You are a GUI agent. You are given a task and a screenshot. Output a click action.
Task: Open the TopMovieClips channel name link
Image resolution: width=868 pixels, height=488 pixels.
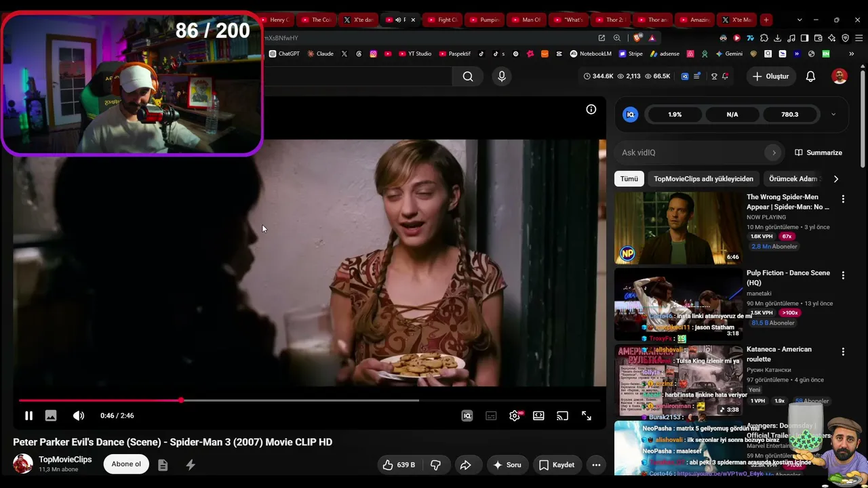[65, 460]
